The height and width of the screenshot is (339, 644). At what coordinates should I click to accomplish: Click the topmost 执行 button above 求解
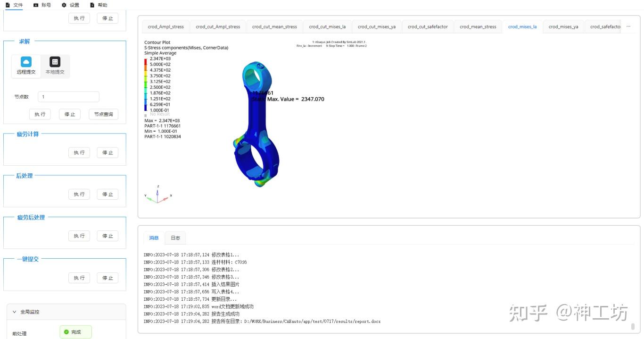pos(79,18)
